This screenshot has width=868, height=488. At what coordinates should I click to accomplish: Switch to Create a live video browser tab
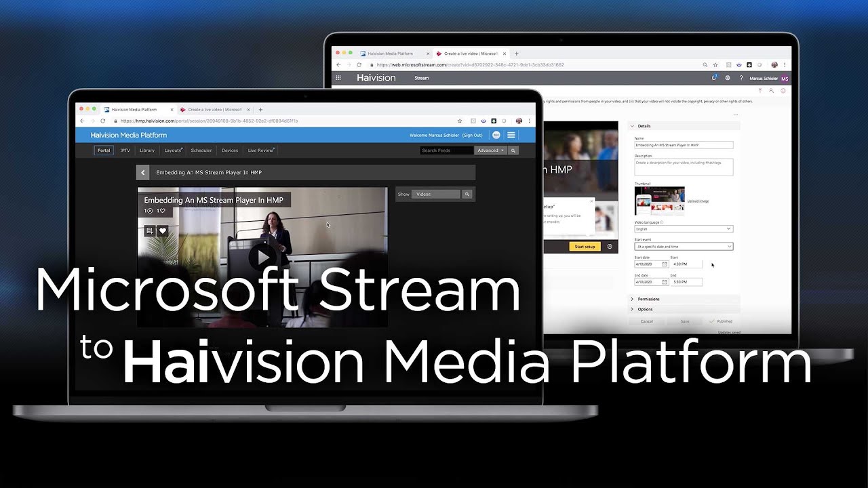(x=214, y=110)
